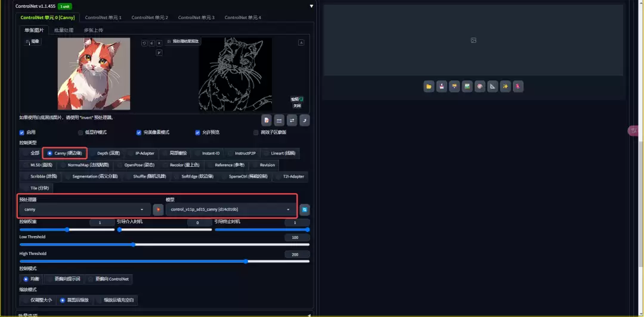This screenshot has width=644, height=317.
Task: Select 更偏向 ControlNet control mode
Action: click(x=109, y=279)
